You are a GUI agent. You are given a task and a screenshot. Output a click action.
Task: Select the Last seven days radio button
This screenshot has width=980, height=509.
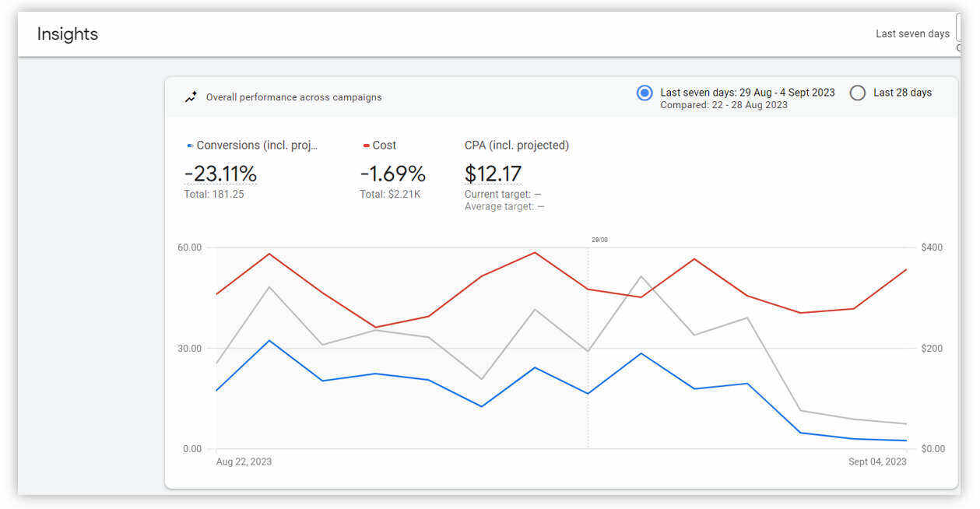645,93
